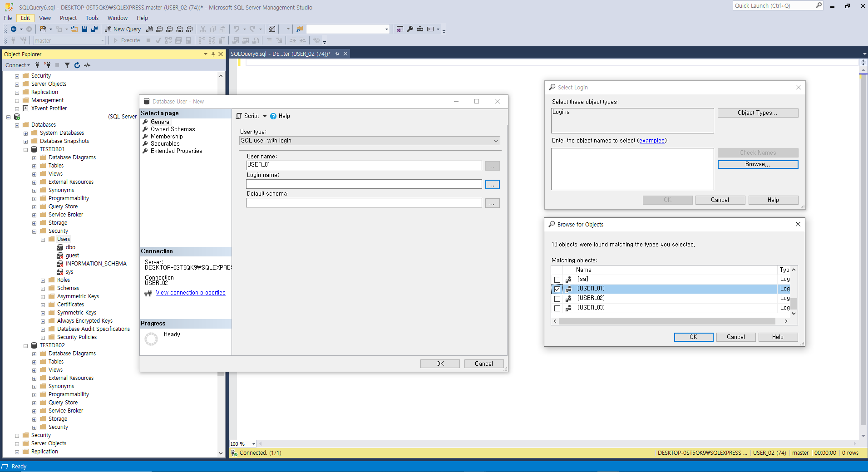The height and width of the screenshot is (472, 868).
Task: Click User name browse ellipsis button
Action: [492, 166]
